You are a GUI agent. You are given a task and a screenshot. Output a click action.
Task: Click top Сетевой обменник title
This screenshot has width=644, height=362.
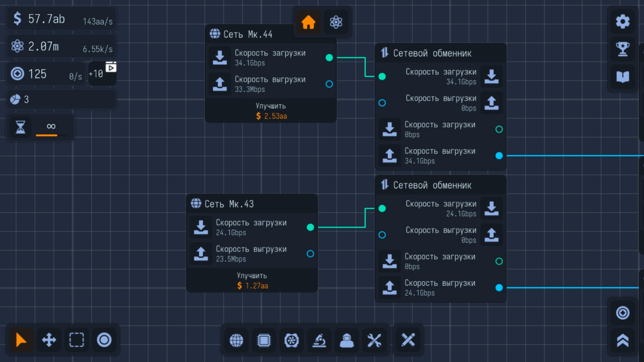point(432,53)
